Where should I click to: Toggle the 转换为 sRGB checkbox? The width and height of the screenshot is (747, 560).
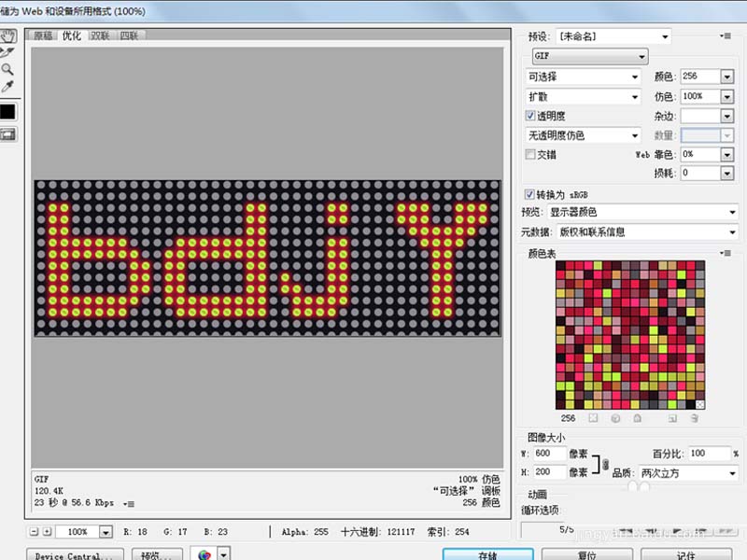(529, 194)
